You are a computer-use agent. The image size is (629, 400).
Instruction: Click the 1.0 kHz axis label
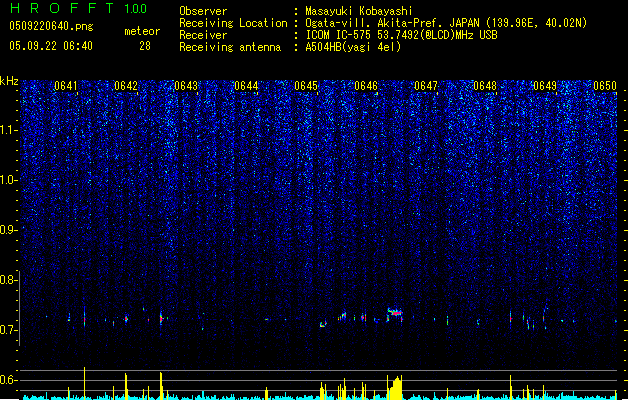9,180
